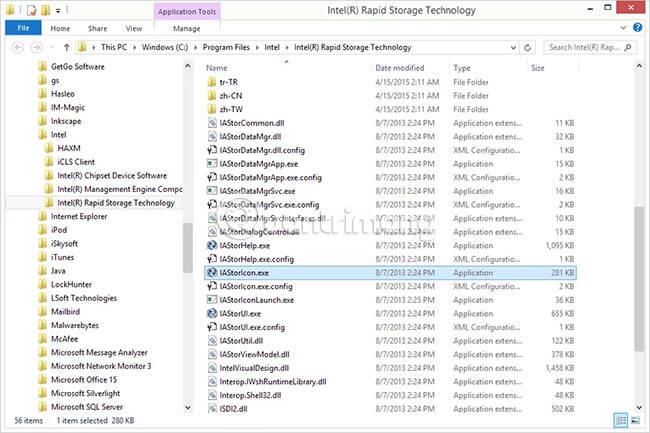Select Malwarebytes folder in navigation pane
This screenshot has width=650, height=433.
point(75,325)
